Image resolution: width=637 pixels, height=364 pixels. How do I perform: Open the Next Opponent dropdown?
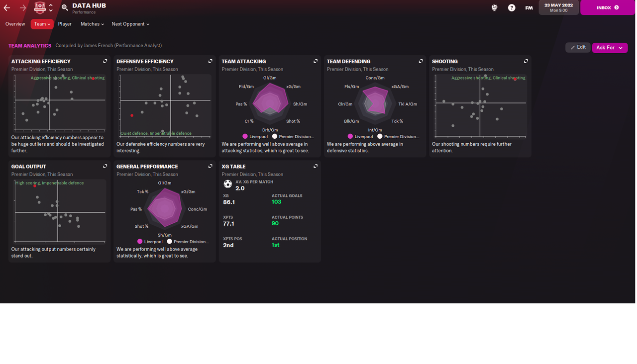[130, 24]
